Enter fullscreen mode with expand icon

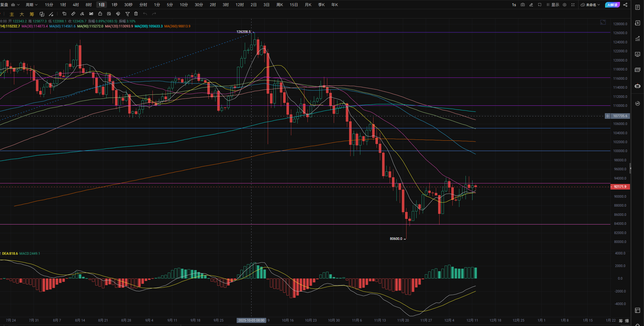point(573,5)
